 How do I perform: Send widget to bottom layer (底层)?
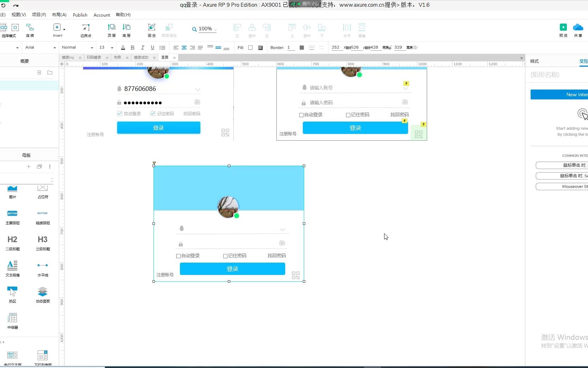[126, 27]
